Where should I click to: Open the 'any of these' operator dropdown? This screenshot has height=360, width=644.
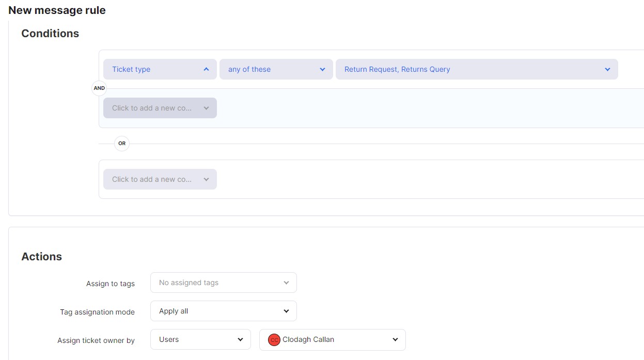coord(276,69)
